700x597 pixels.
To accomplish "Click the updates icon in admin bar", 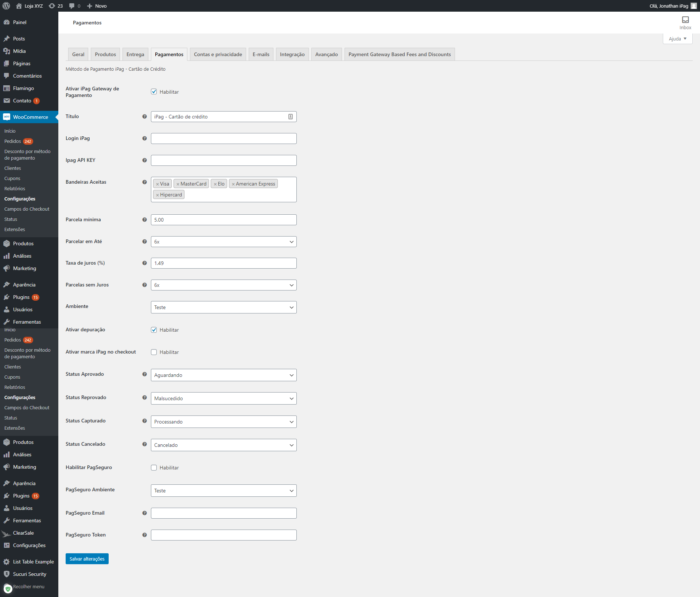I will point(52,6).
